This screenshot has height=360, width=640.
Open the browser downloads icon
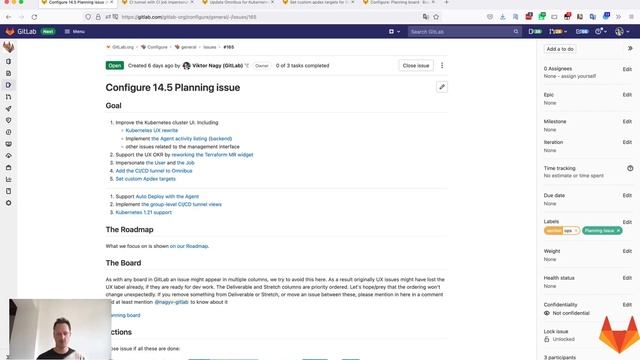[502, 17]
